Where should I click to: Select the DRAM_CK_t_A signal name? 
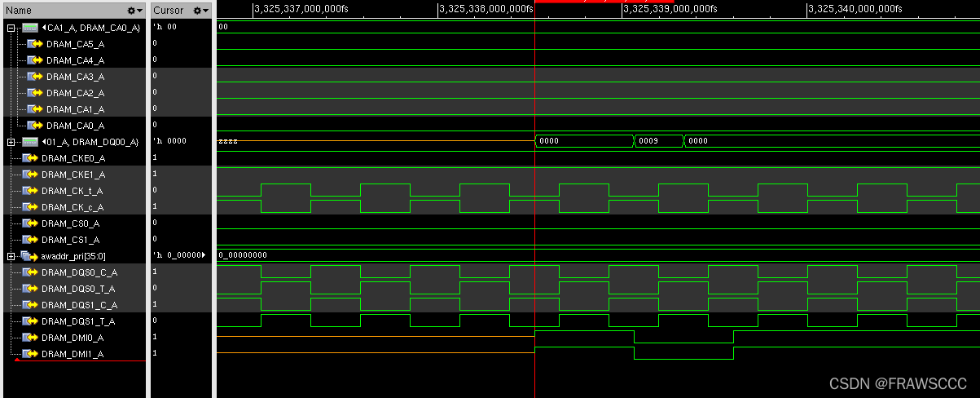73,191
